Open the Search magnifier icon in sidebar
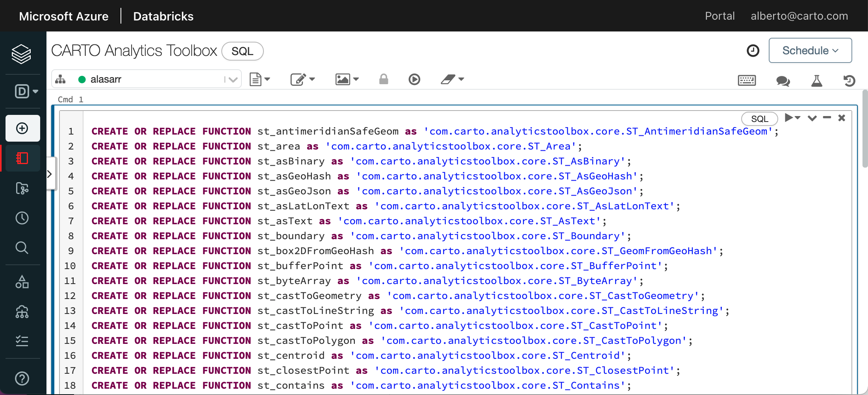This screenshot has height=395, width=868. click(x=22, y=248)
